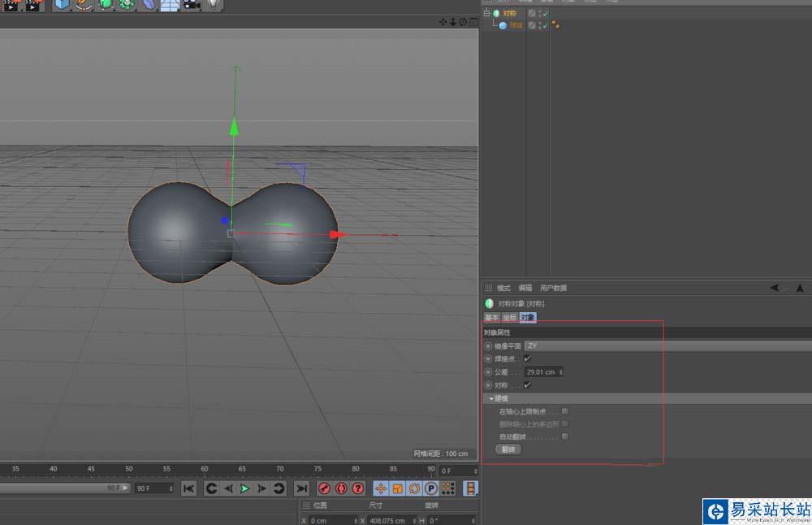Viewport: 812px width, 525px height.
Task: Jump to the animation start frame
Action: tap(188, 488)
